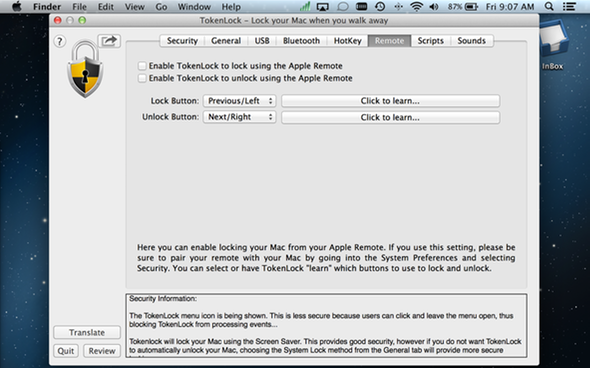
Task: Click the TokenLock padlock shield logo
Action: (x=85, y=70)
